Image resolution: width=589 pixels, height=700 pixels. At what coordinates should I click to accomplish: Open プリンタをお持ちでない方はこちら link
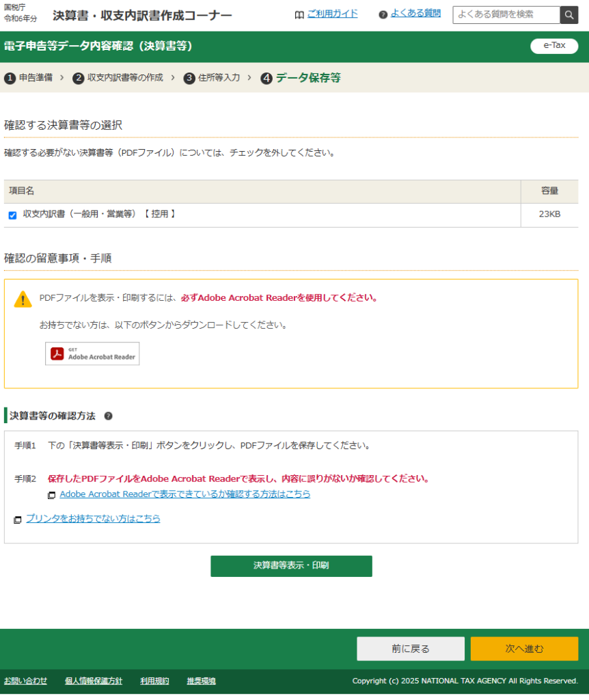coord(93,519)
